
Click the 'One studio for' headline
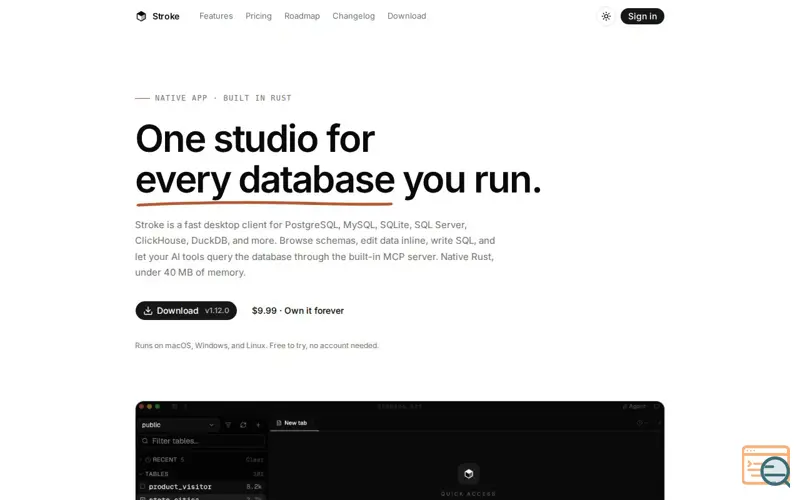coord(255,139)
